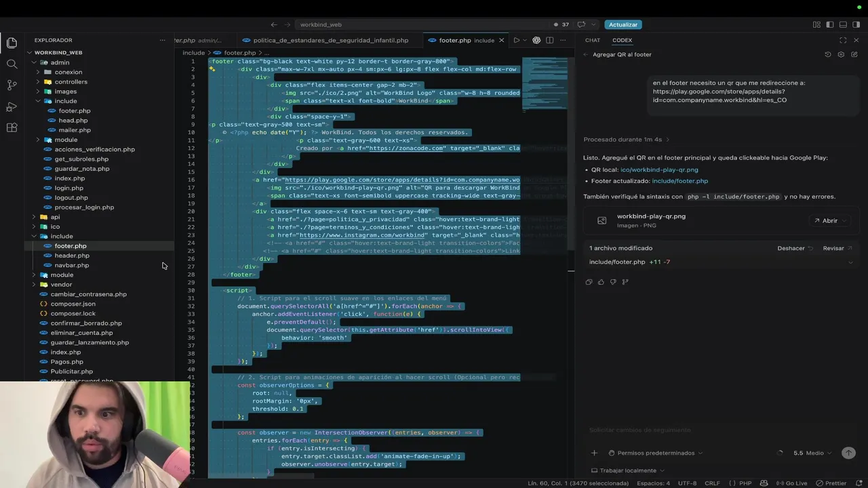The width and height of the screenshot is (868, 488).
Task: Go forward with the navigation arrow
Action: pos(288,24)
